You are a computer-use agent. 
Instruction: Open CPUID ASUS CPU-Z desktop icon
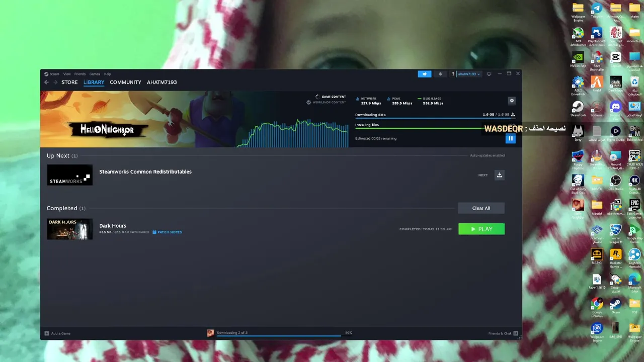click(x=634, y=159)
